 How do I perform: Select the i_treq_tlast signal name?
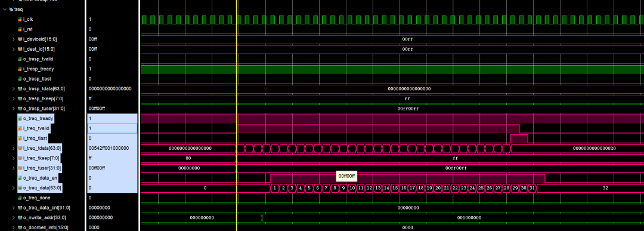36,138
